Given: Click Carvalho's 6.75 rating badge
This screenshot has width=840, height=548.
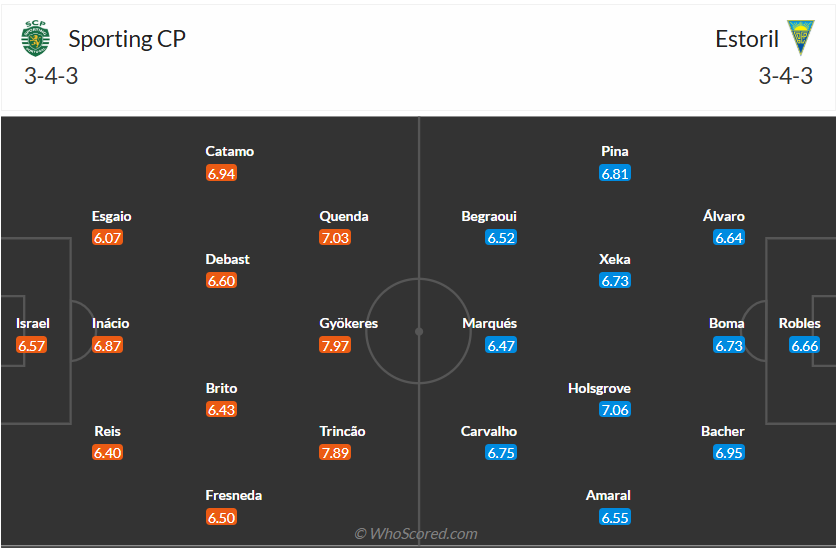Looking at the screenshot, I should [501, 453].
